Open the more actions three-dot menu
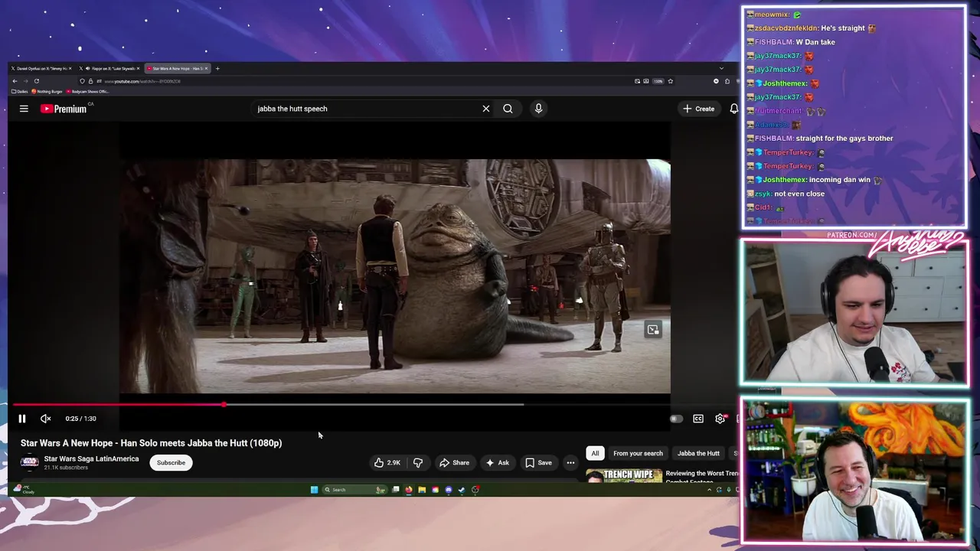This screenshot has width=980, height=551. [570, 462]
